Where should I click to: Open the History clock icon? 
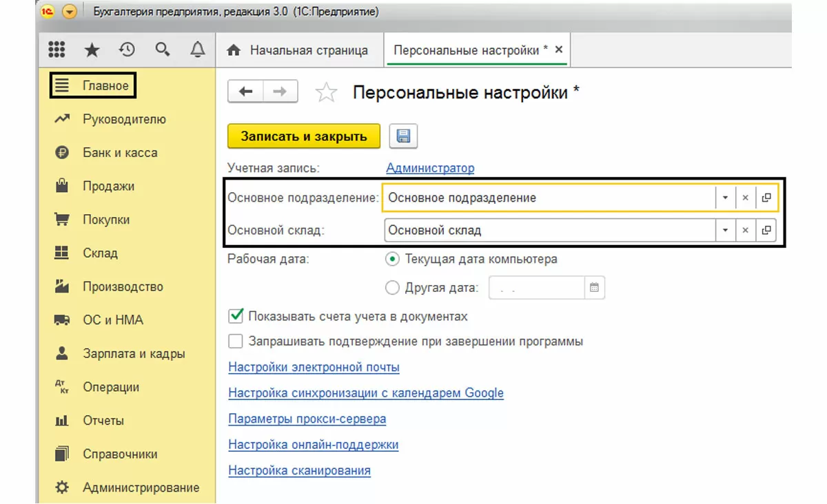point(127,50)
